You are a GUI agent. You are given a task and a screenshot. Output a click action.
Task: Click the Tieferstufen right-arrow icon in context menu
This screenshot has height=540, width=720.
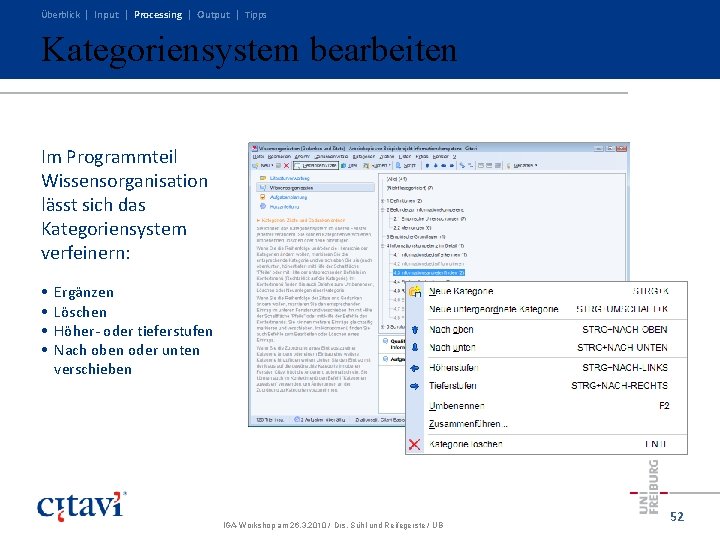pos(415,386)
